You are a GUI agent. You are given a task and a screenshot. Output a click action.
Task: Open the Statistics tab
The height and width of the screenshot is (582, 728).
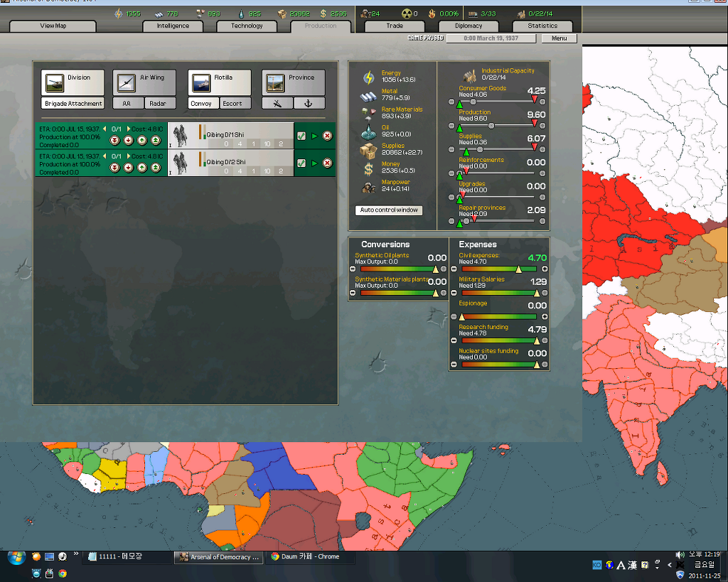pyautogui.click(x=542, y=26)
